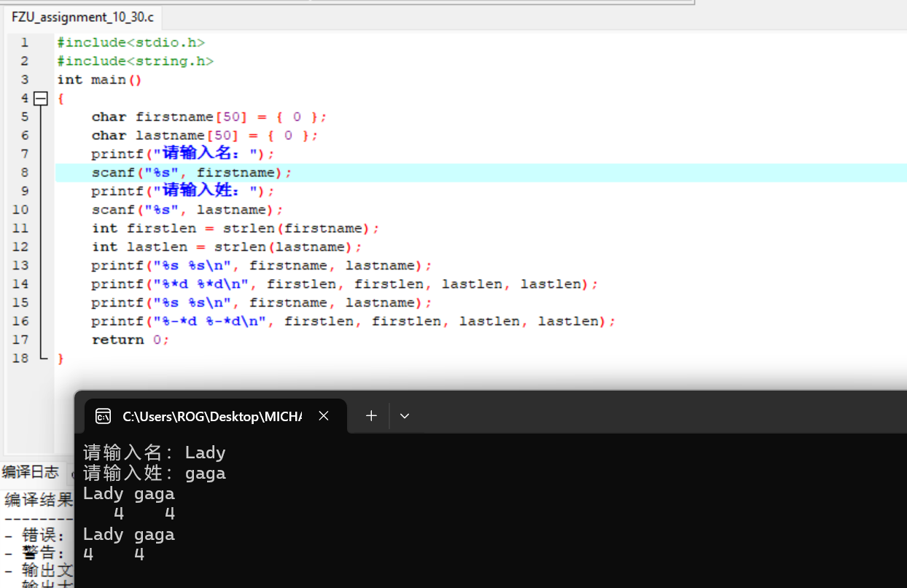907x588 pixels.
Task: Click the scanf lastname line
Action: coord(187,210)
